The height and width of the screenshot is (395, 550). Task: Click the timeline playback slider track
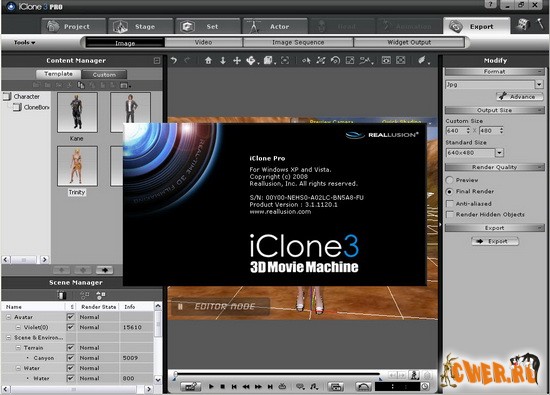(x=277, y=374)
